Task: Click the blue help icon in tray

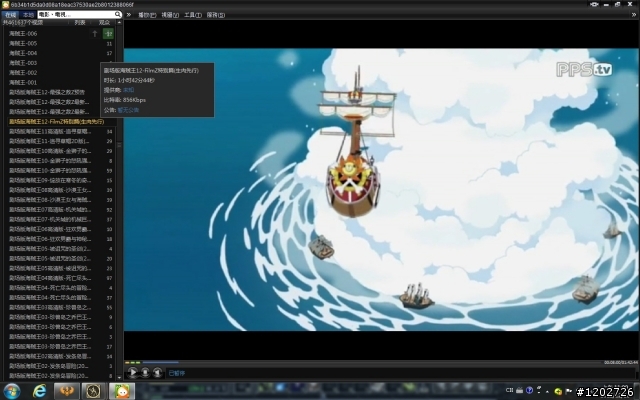Action: pyautogui.click(x=529, y=390)
